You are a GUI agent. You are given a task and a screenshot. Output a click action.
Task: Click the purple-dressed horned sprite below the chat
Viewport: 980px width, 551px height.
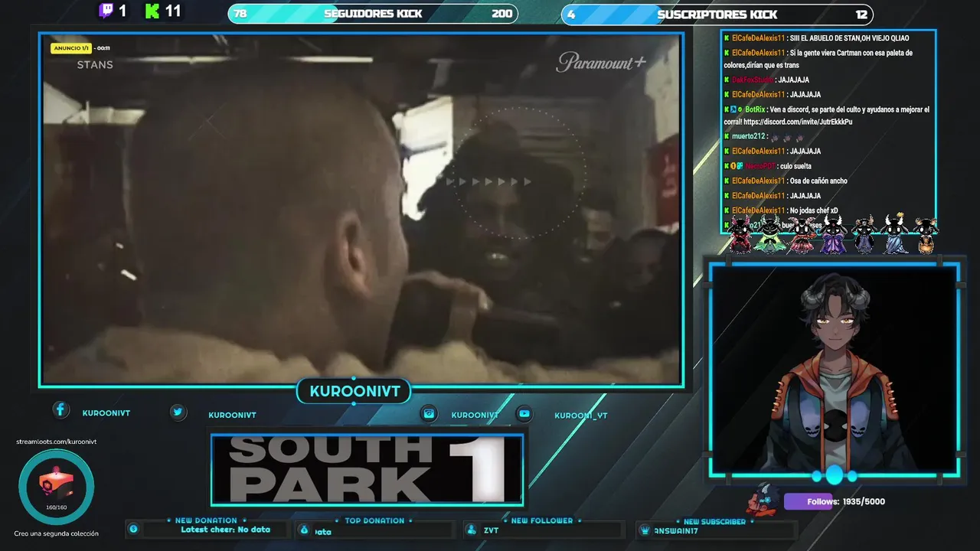(x=833, y=234)
